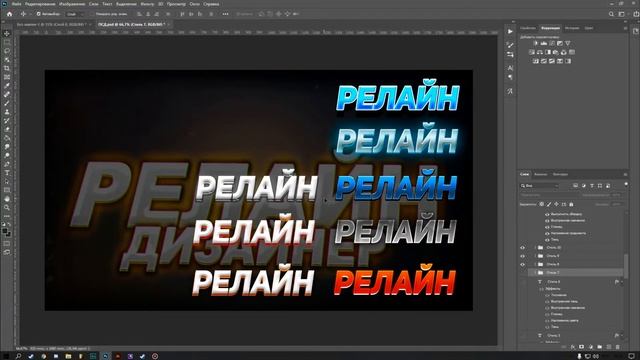Select the Move tool in the toolbar
Screen dimensions: 640x360
(x=7, y=33)
